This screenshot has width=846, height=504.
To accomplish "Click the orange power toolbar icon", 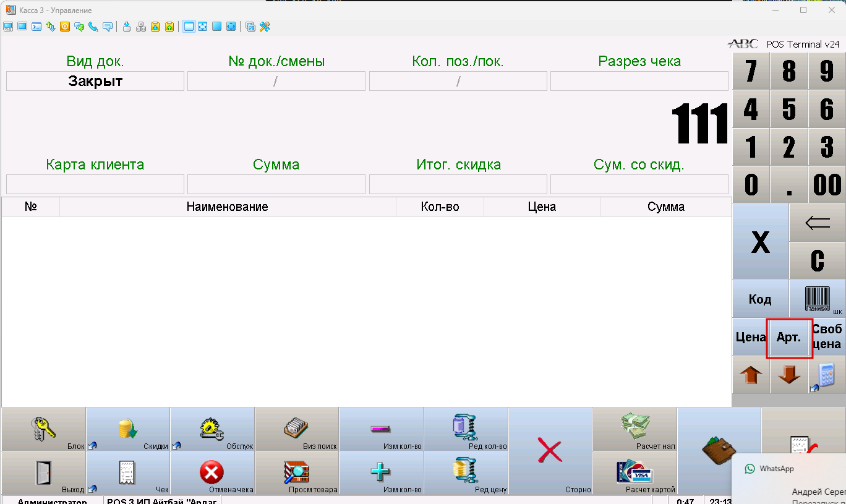I will point(65,27).
